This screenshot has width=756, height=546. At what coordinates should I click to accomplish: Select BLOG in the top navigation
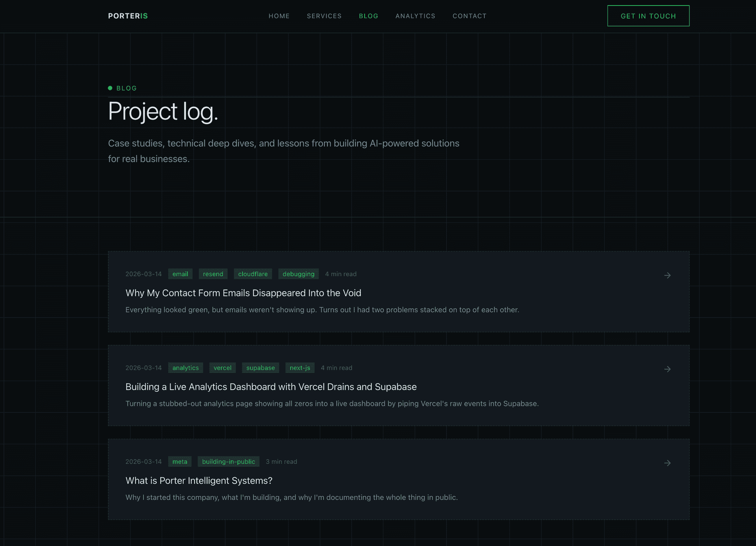[369, 16]
